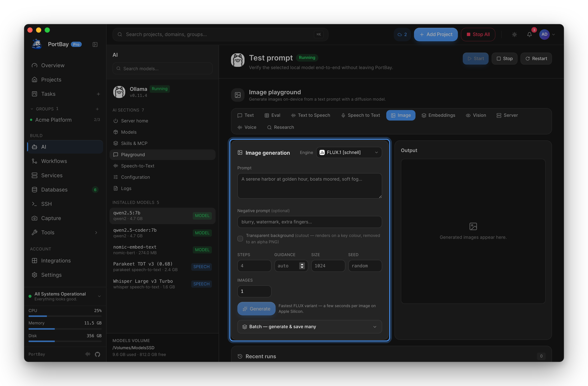
Task: Expand the Tools submenu chevron
Action: (96, 232)
